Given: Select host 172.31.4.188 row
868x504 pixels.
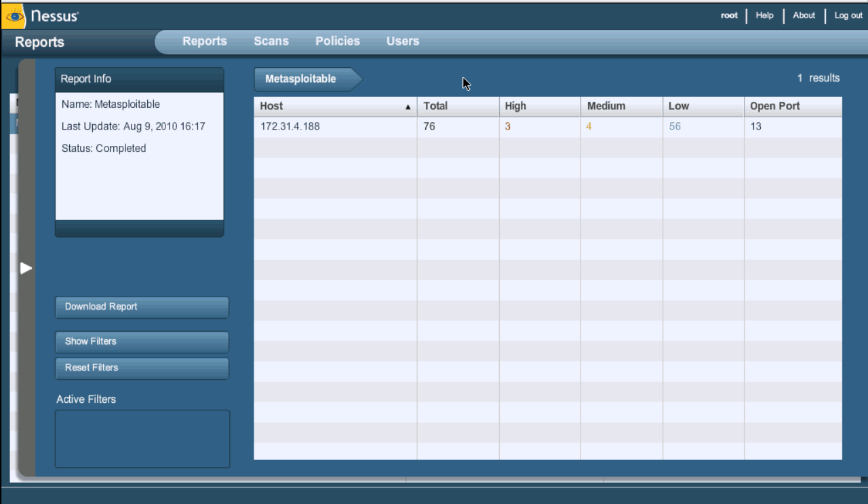Looking at the screenshot, I should pos(548,127).
